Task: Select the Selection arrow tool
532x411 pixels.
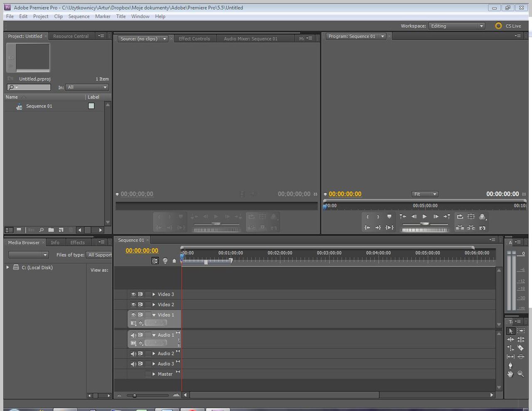Action: [x=510, y=331]
